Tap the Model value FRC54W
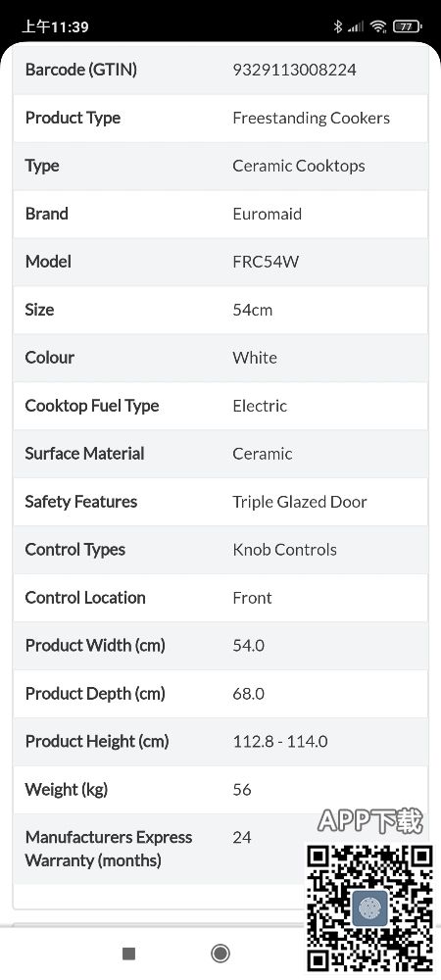 (266, 262)
